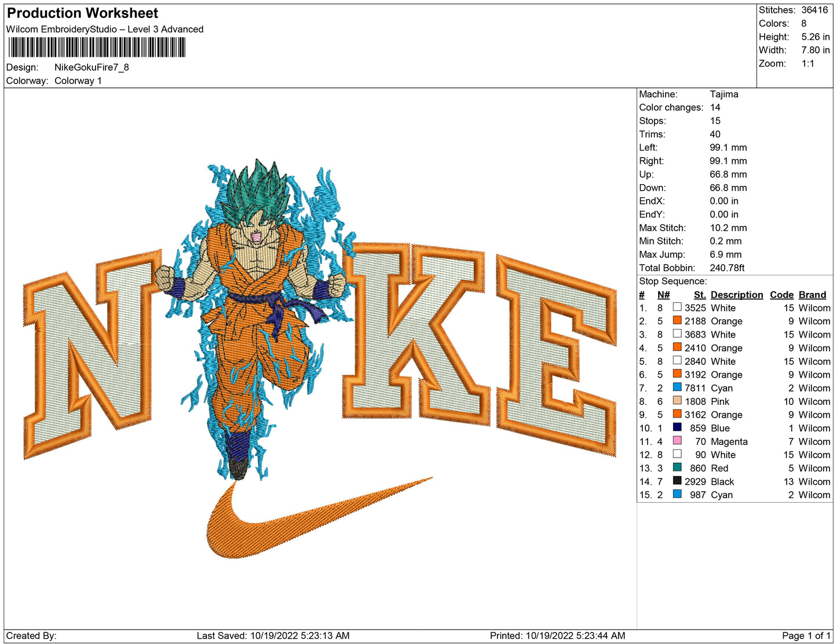The image size is (837, 644).
Task: Click the 'St.' column header
Action: [x=700, y=295]
